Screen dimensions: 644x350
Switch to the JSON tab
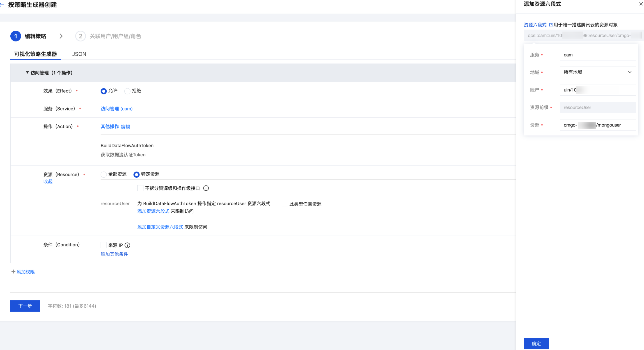pos(79,54)
